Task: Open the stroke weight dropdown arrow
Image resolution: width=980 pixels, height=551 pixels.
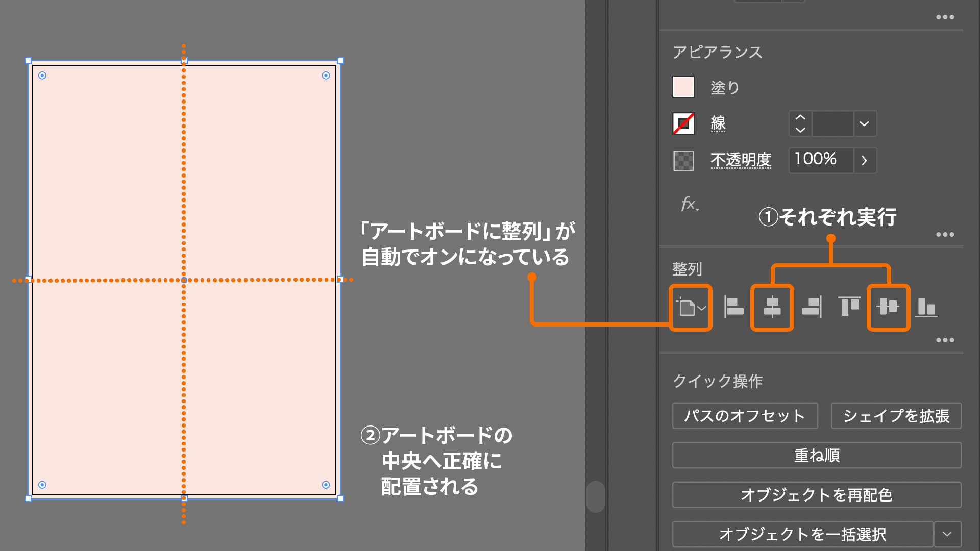Action: tap(864, 123)
